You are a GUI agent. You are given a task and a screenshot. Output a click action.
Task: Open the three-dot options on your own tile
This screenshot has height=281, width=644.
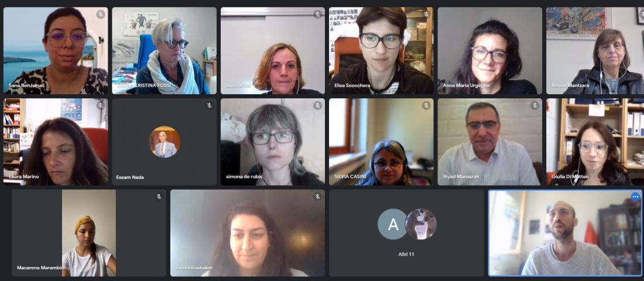(x=635, y=197)
